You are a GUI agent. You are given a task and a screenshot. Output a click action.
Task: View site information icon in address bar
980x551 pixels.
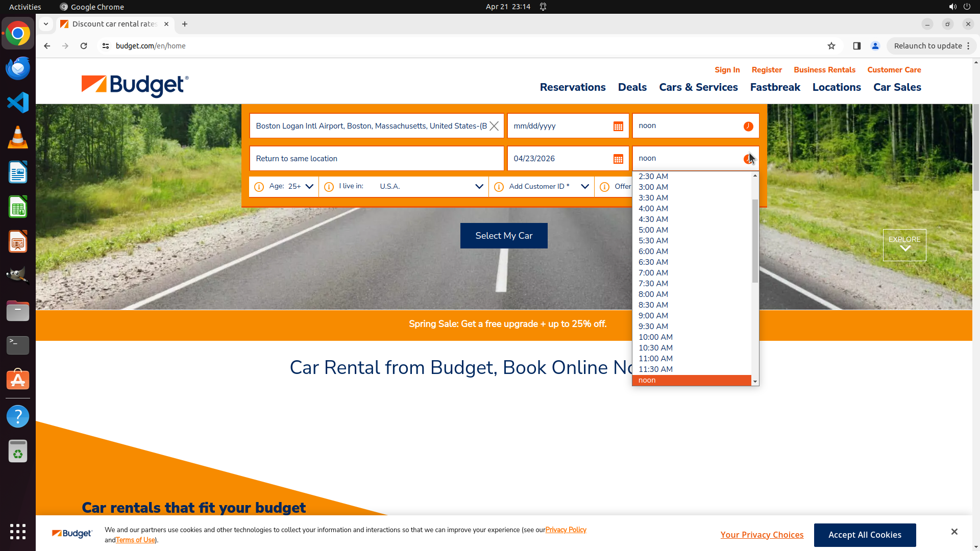[106, 46]
